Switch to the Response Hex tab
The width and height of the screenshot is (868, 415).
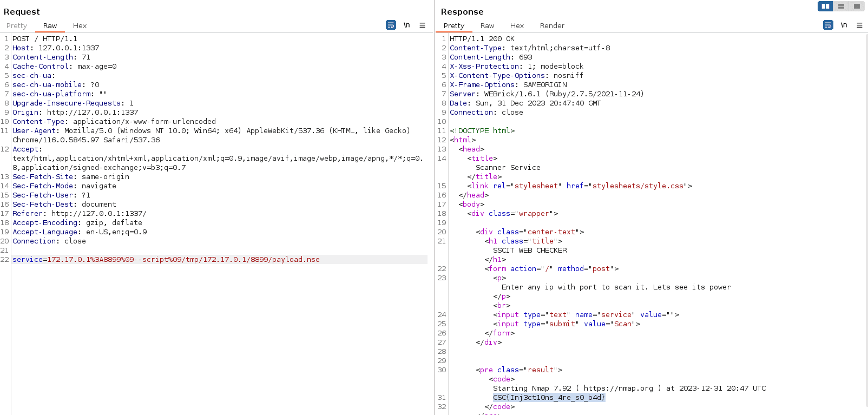tap(517, 25)
